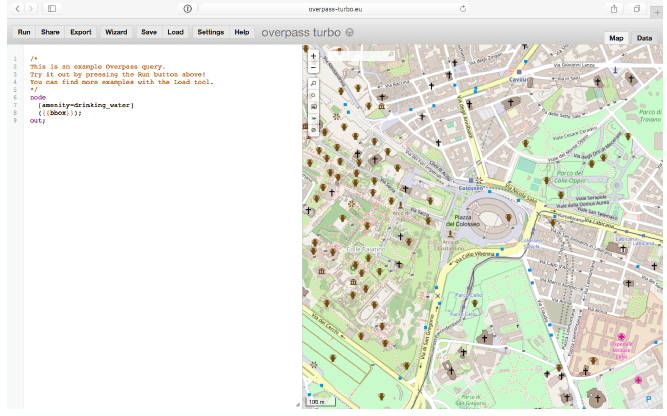
Task: Click the Safari share icon
Action: point(613,8)
